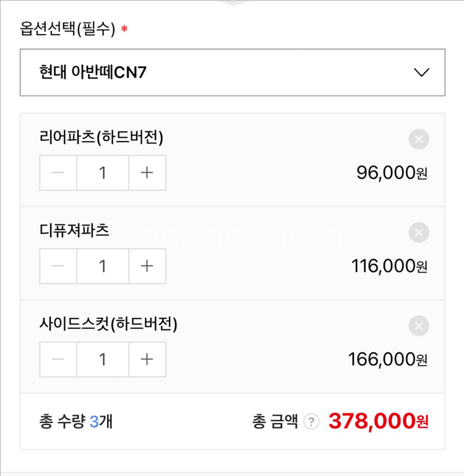Viewport: 464px width, 476px height.
Task: Click the 총 수량 3개 text
Action: (x=75, y=422)
